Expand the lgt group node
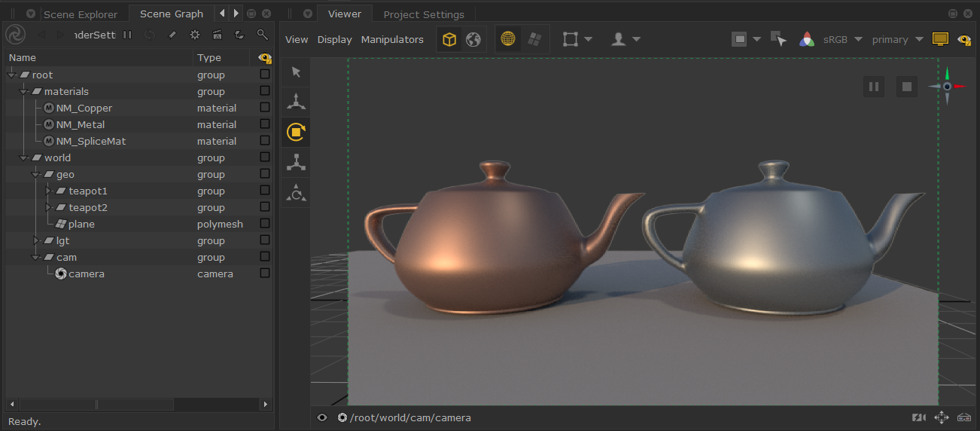This screenshot has height=431, width=980. pyautogui.click(x=37, y=241)
